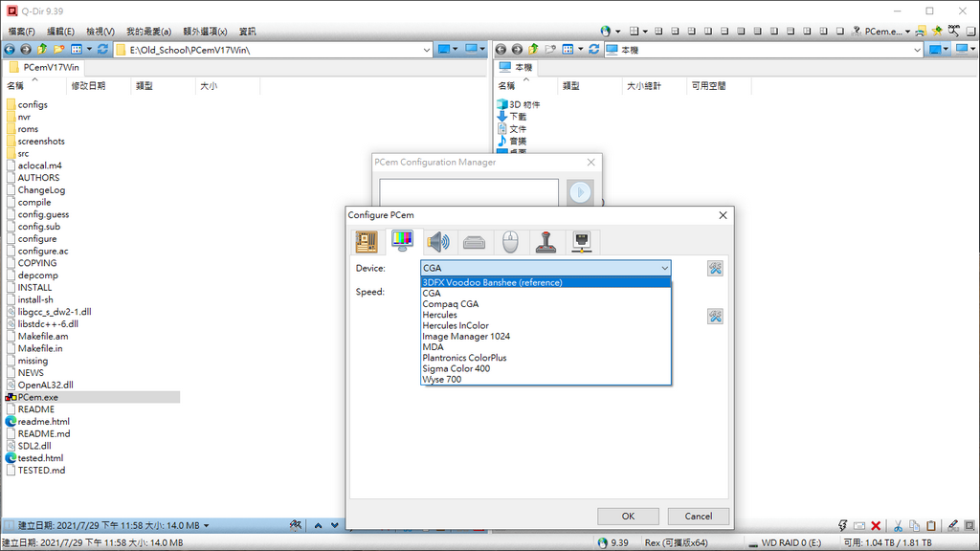Choose Sigma Color 400 from the device list

click(x=546, y=368)
